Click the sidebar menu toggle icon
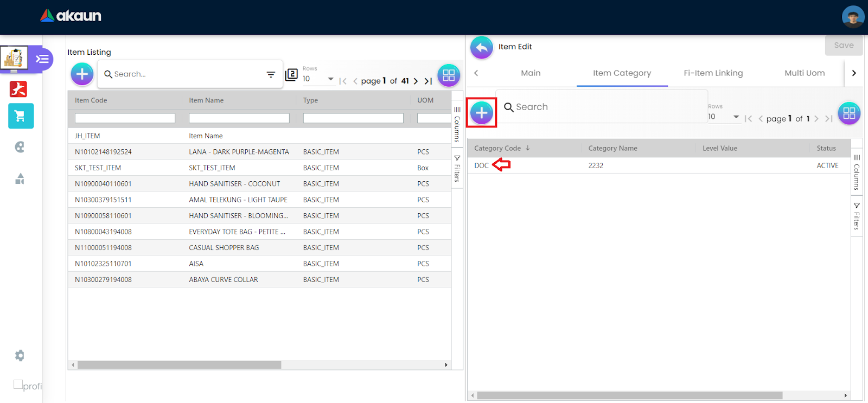 pos(42,59)
